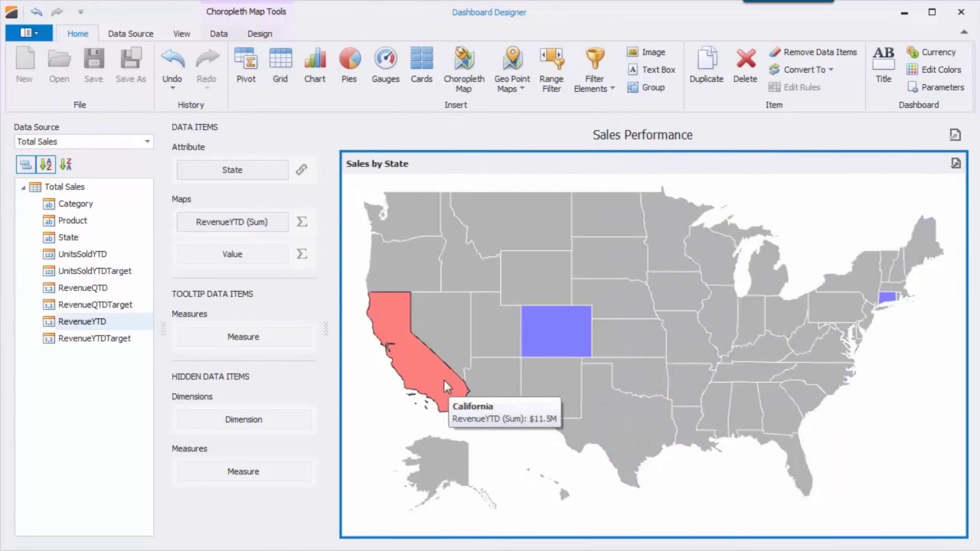Save the dashboard

(x=93, y=65)
